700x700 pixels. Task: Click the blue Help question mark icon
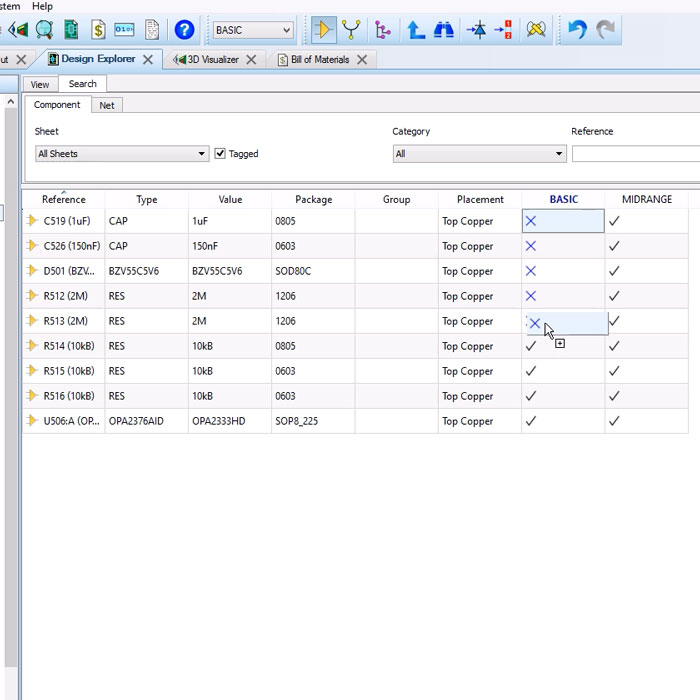pos(184,30)
